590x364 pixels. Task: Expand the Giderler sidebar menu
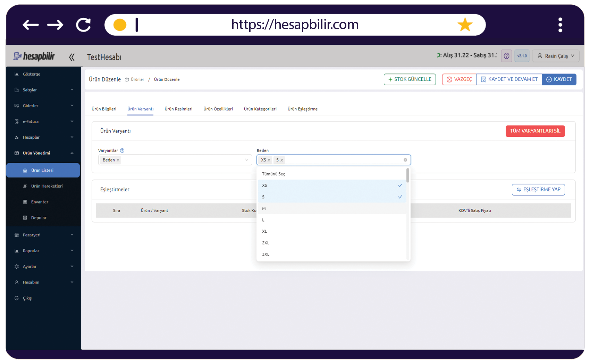[x=43, y=106]
